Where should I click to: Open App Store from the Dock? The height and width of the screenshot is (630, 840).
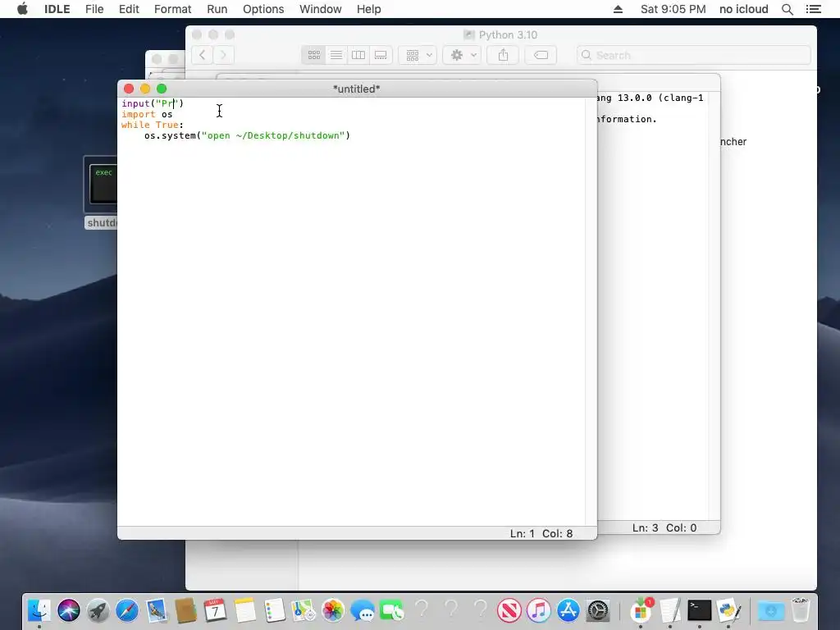(x=568, y=610)
